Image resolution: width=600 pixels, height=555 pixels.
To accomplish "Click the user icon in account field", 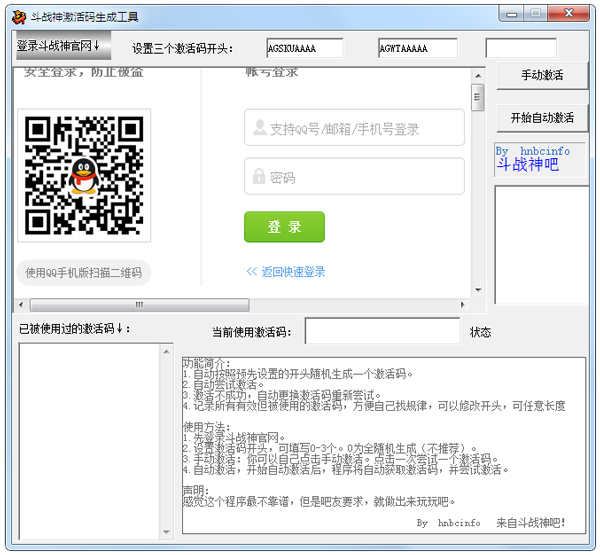I will pyautogui.click(x=259, y=128).
